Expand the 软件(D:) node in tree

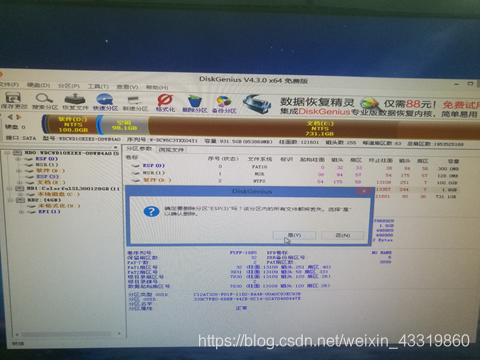coord(19,171)
